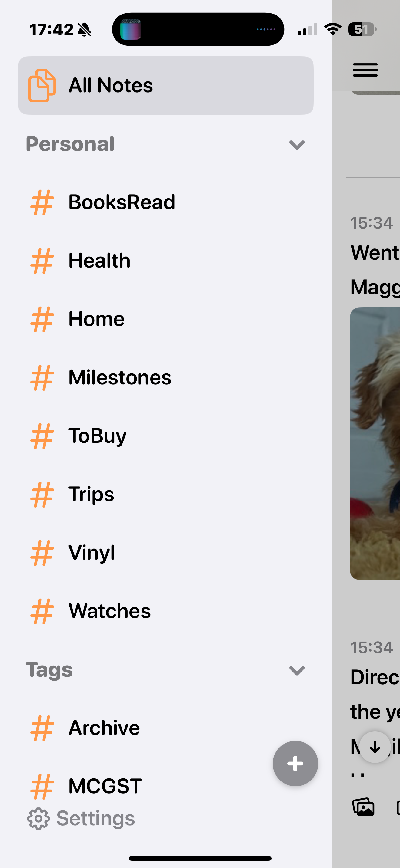
Task: Click the Settings gear icon
Action: point(38,818)
